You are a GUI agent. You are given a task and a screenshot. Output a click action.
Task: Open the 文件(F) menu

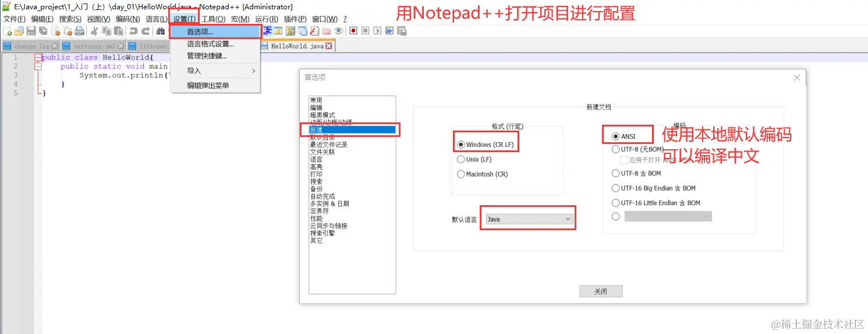[15, 19]
